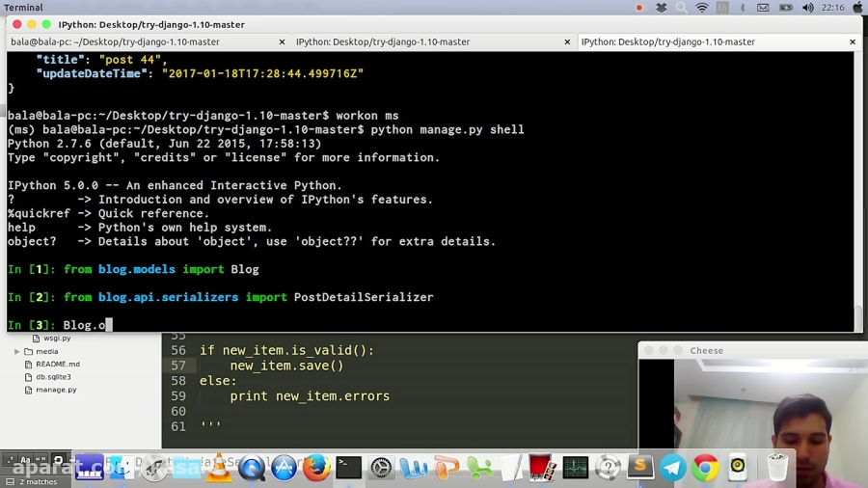
Task: Click the Wi-Fi icon in the menu bar
Action: pyautogui.click(x=702, y=8)
